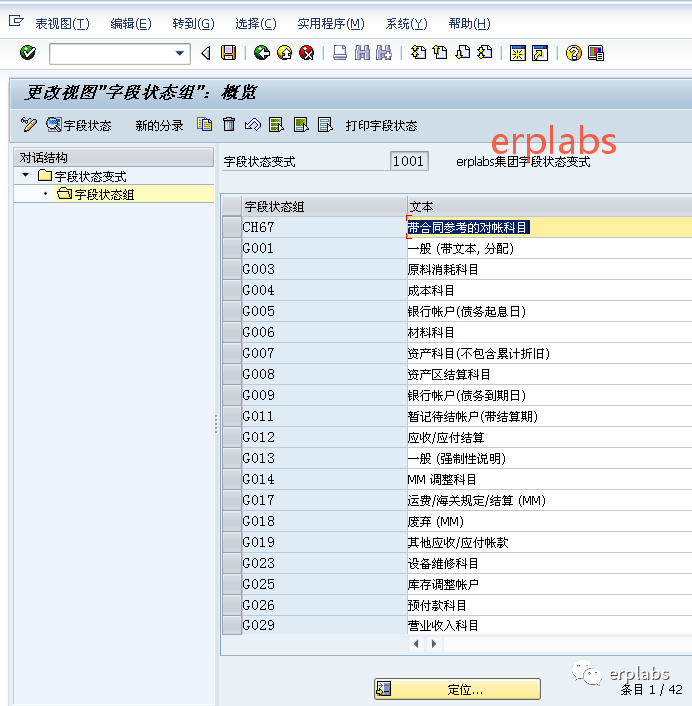Screen dimensions: 692x706
Task: Click the 字段状态 detail button
Action: tap(79, 125)
